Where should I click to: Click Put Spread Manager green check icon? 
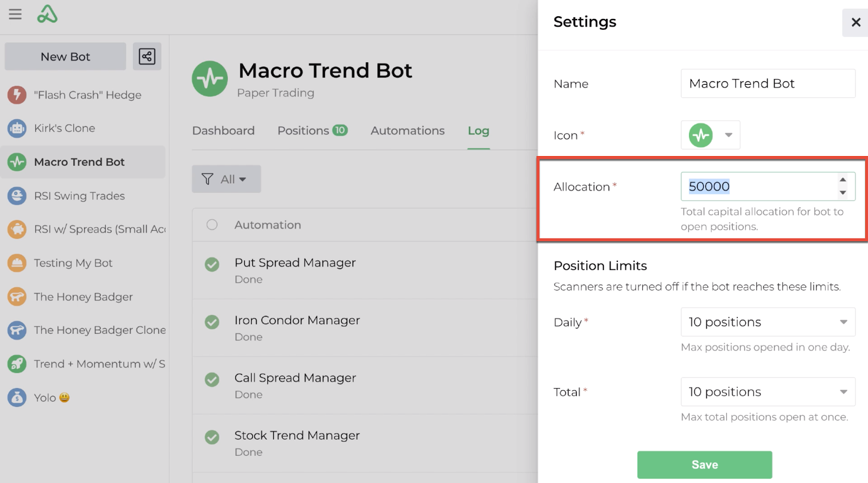pyautogui.click(x=212, y=265)
